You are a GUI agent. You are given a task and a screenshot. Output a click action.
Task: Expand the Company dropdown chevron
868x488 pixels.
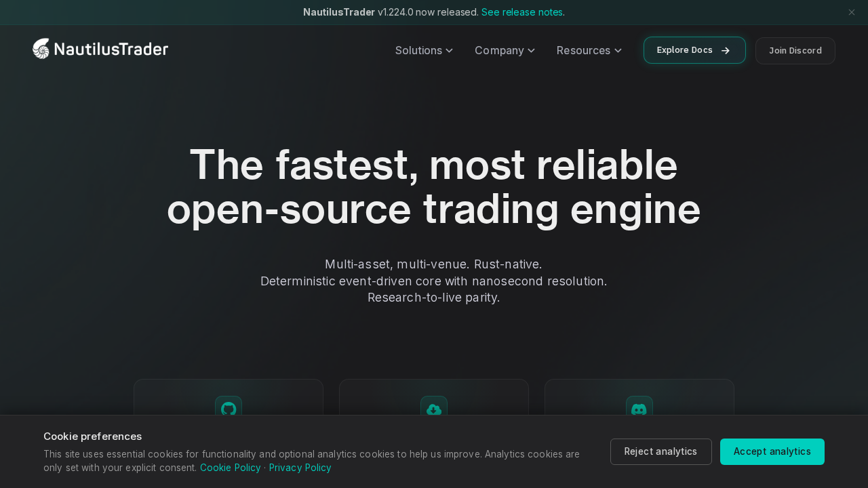(531, 51)
